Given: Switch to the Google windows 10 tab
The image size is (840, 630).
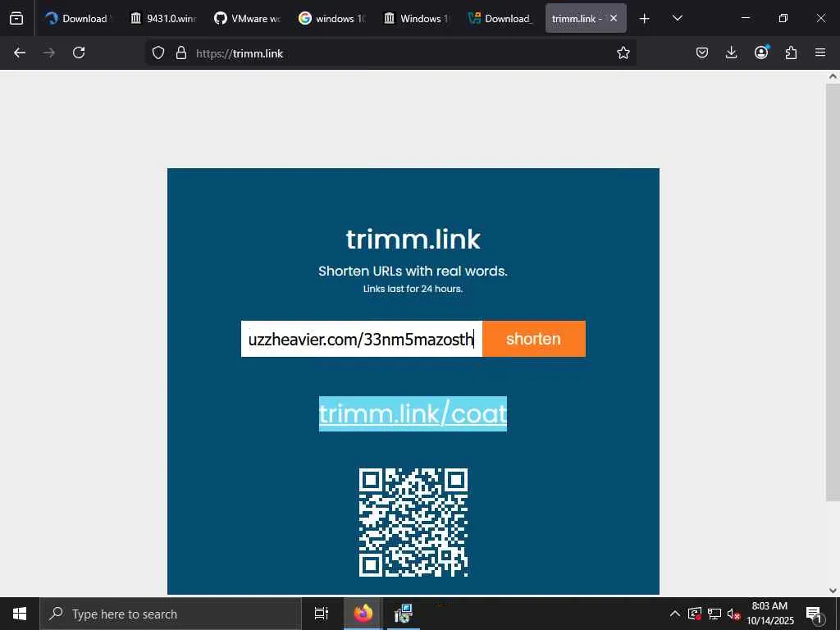Looking at the screenshot, I should [331, 19].
